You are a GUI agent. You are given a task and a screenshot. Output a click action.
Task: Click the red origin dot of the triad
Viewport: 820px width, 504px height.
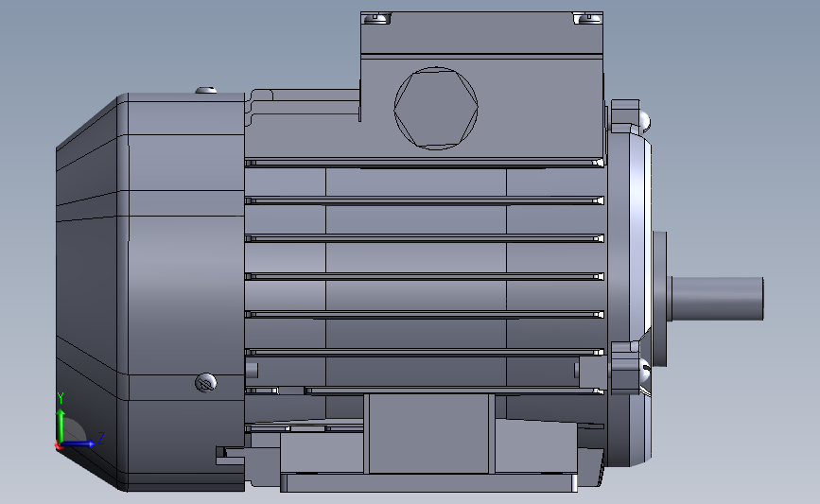tap(58, 445)
